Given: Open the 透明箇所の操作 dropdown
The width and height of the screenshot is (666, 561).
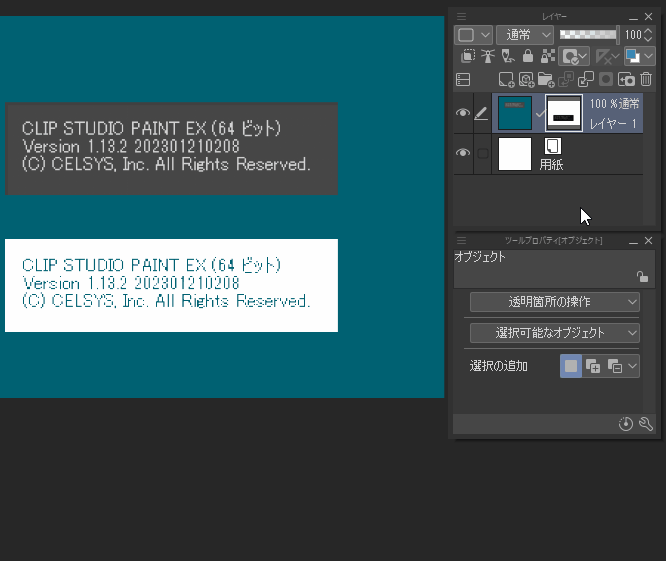Looking at the screenshot, I should [555, 302].
